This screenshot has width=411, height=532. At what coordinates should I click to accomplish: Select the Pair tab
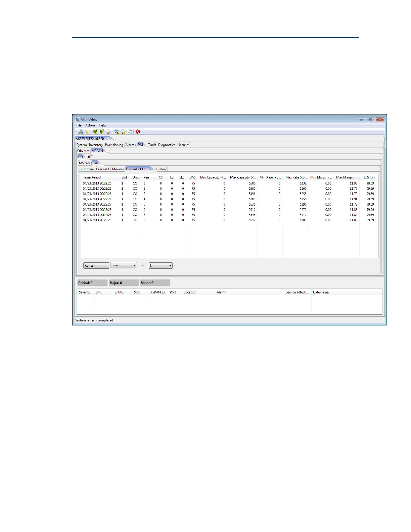[95, 163]
